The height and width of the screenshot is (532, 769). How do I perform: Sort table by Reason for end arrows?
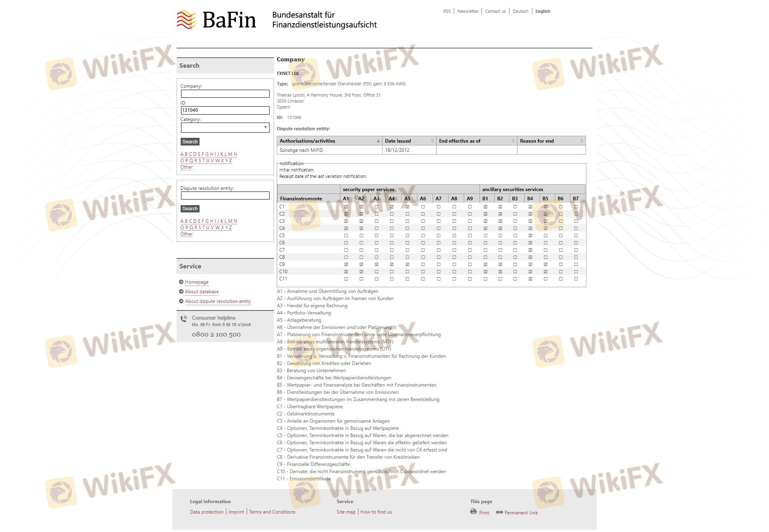pos(581,141)
